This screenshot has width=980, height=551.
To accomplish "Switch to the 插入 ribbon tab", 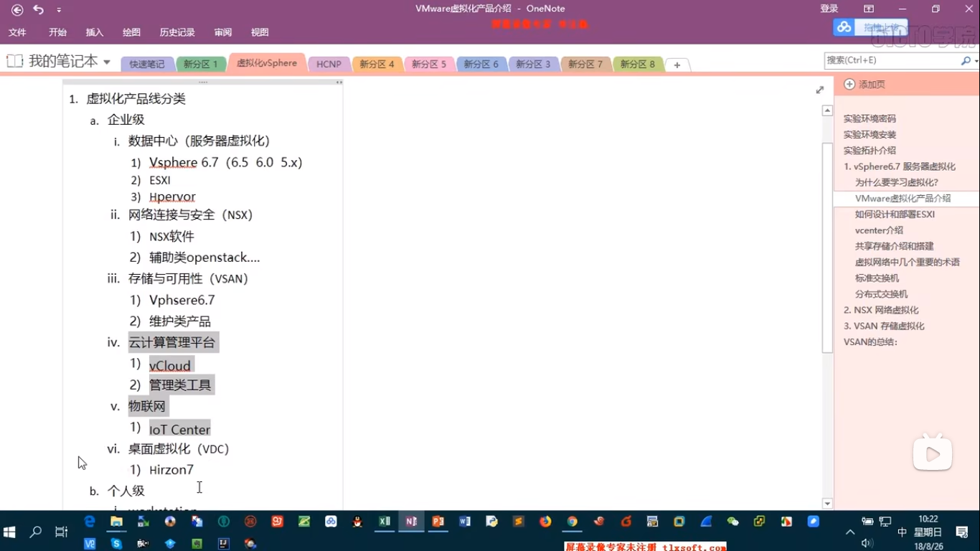I will coord(95,32).
